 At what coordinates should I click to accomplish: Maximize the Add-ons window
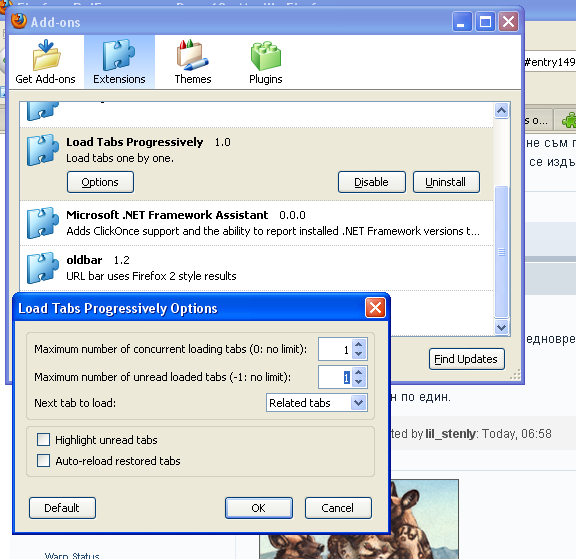pos(485,22)
